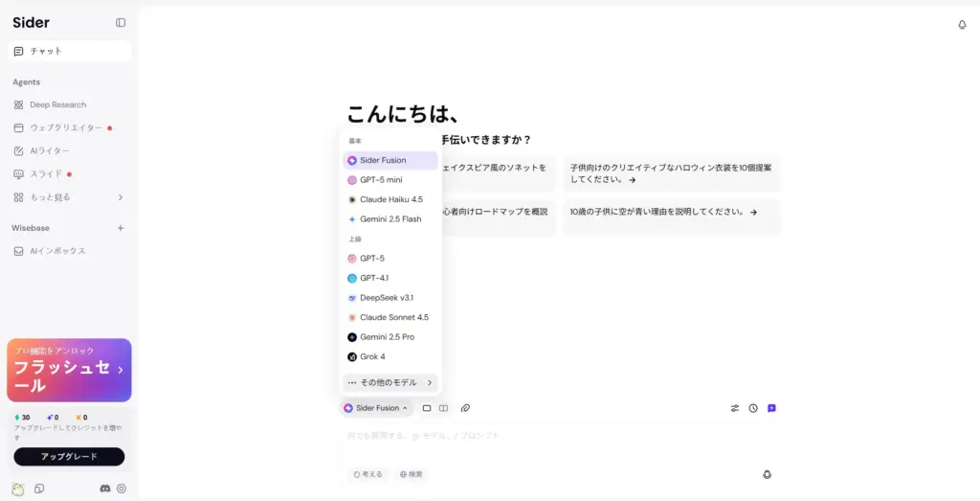Switch to split-pane comparison view icon

[x=443, y=408]
